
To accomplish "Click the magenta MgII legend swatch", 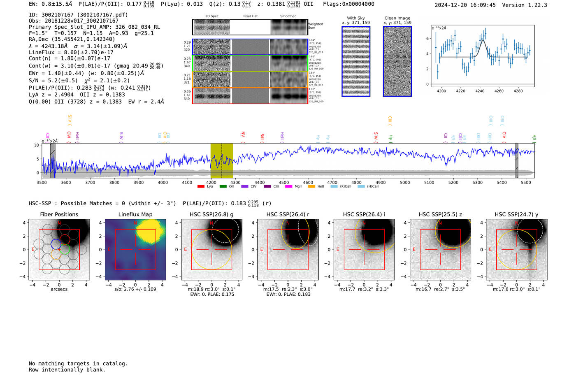I will click(288, 187).
